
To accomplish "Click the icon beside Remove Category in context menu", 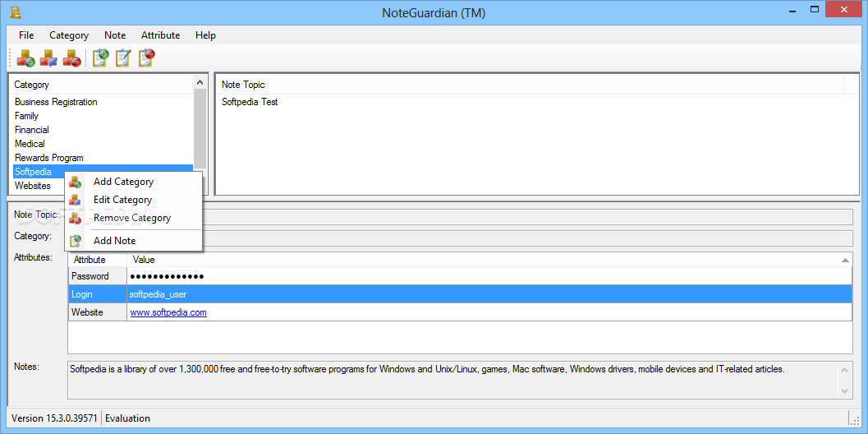I will [75, 219].
